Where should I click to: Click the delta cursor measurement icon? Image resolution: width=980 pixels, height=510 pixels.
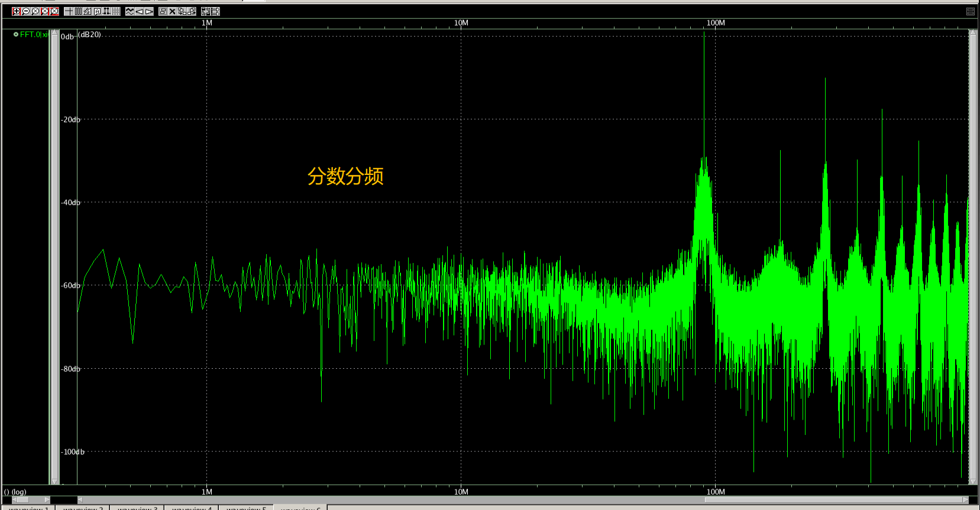(106, 11)
